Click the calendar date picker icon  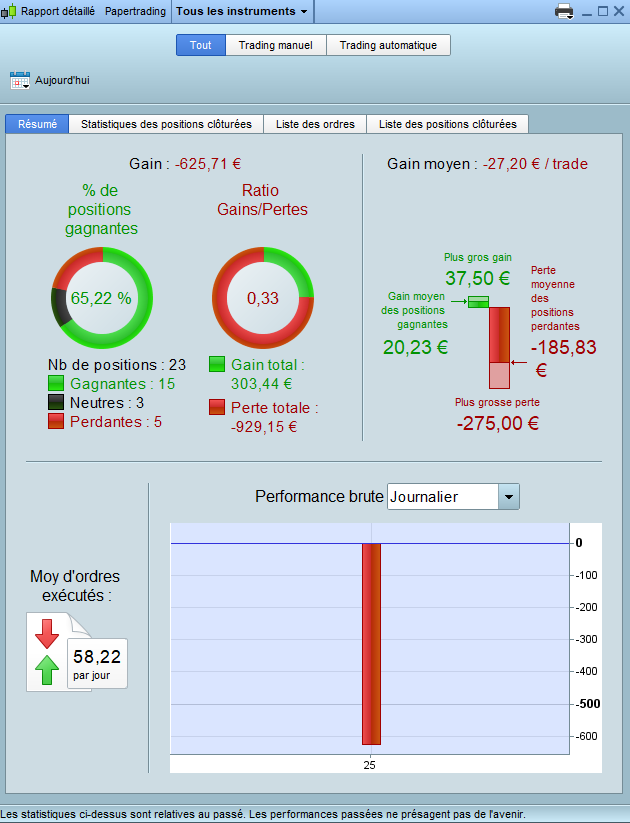pos(20,80)
